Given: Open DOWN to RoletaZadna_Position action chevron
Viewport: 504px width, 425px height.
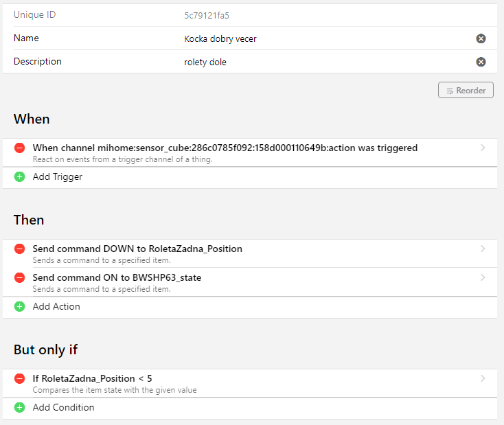Looking at the screenshot, I should point(483,249).
